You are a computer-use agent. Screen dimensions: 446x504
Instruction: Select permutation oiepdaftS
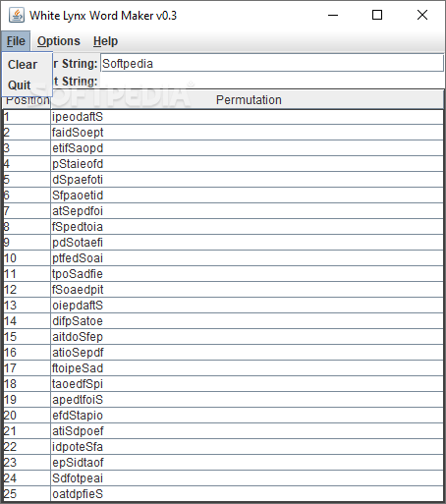point(247,306)
